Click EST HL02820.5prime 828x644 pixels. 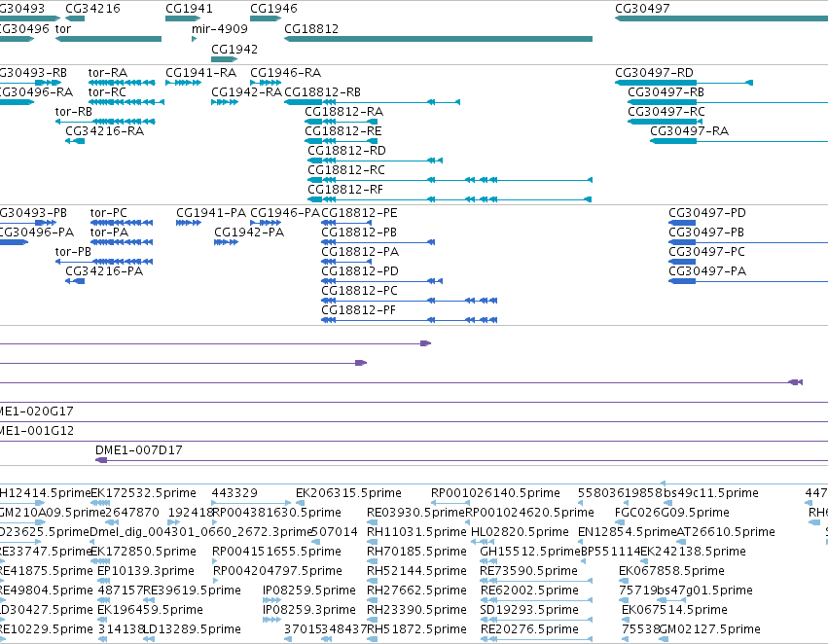[x=483, y=542]
